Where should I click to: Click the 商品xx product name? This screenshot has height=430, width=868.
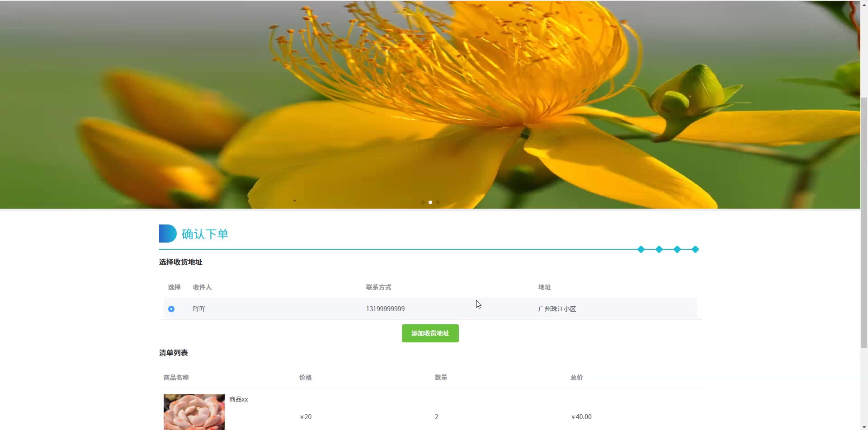click(x=239, y=399)
